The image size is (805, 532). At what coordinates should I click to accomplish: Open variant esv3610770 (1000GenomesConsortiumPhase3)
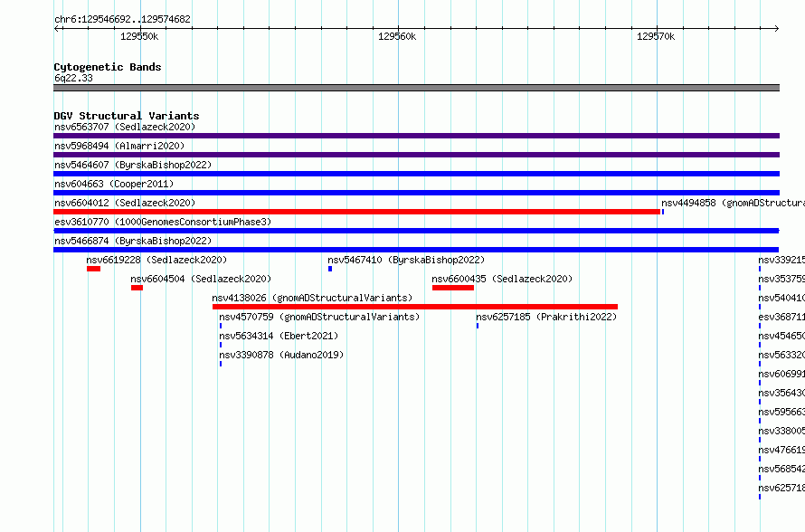point(163,222)
